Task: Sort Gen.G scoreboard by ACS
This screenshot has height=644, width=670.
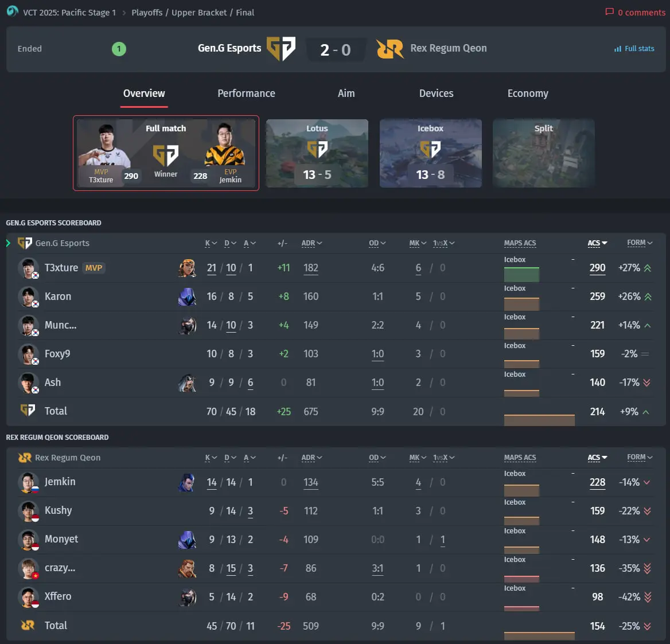Action: pyautogui.click(x=597, y=243)
